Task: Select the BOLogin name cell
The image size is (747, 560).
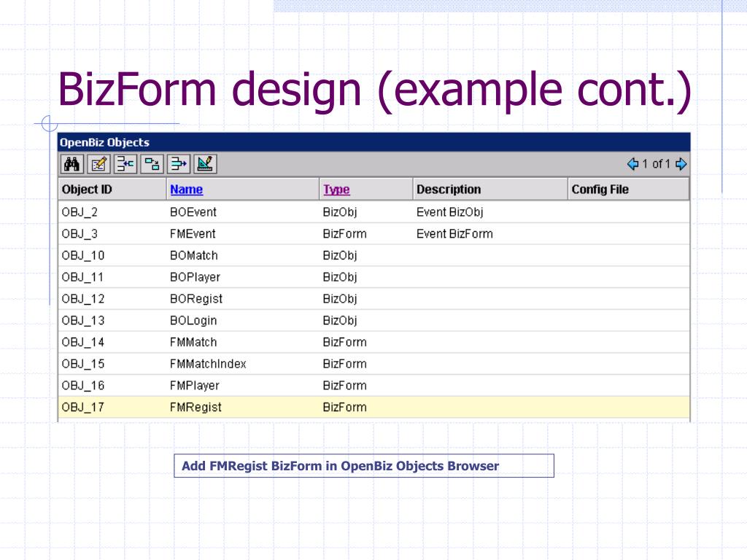Action: click(x=193, y=321)
